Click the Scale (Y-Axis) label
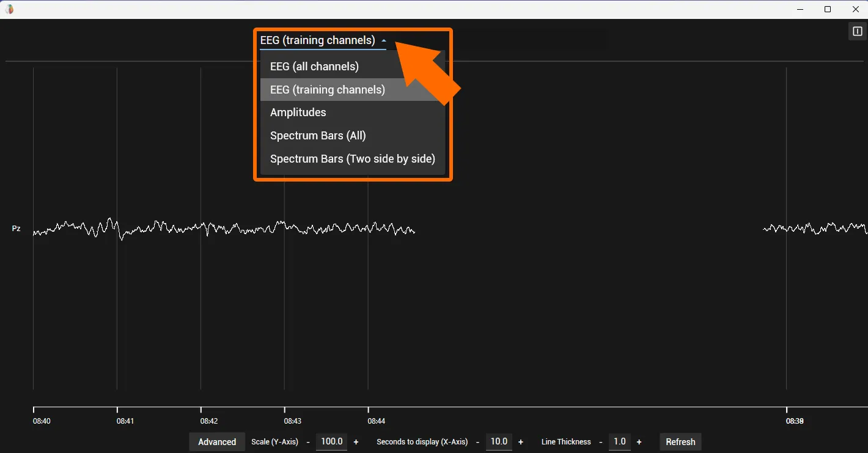This screenshot has height=453, width=868. (275, 442)
